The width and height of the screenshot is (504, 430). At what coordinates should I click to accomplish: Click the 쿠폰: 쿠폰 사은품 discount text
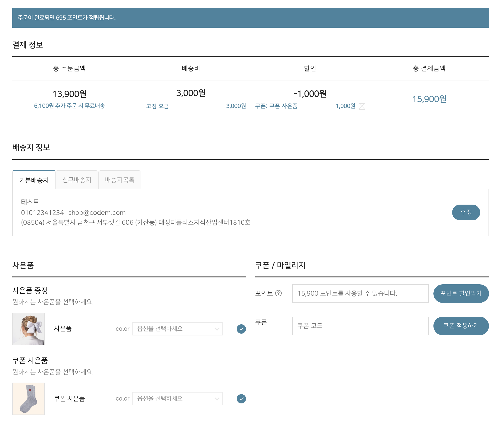tap(276, 106)
